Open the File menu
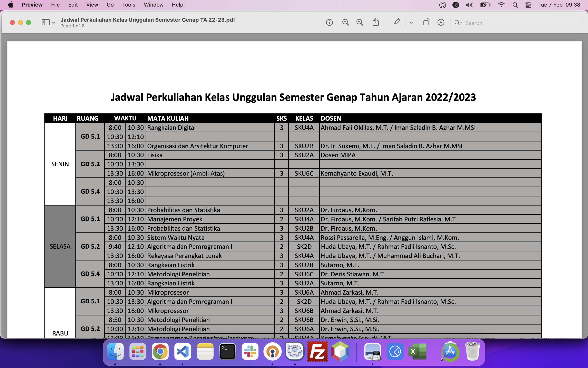The width and height of the screenshot is (588, 368). pyautogui.click(x=55, y=5)
